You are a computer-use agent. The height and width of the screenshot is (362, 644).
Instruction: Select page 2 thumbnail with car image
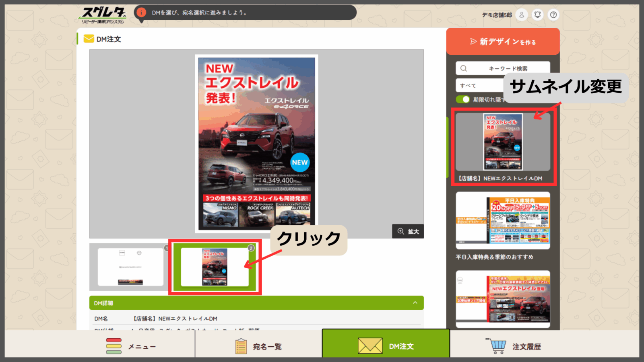coord(215,267)
